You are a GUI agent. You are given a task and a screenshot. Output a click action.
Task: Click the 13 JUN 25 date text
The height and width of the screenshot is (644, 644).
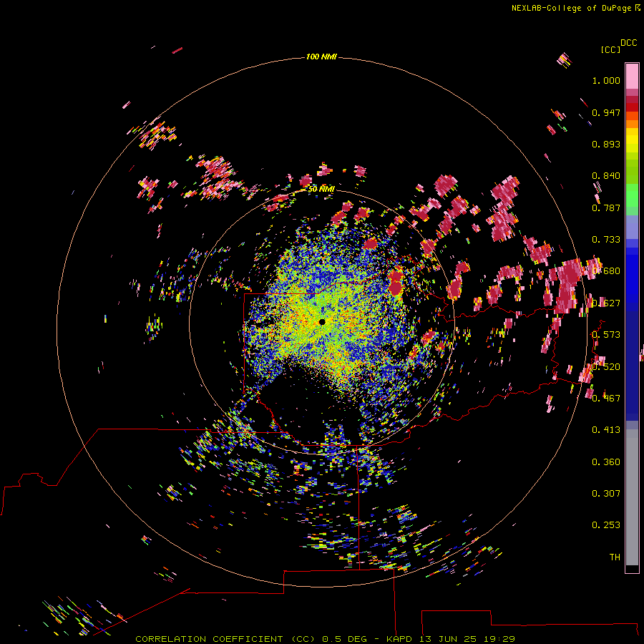pos(448,639)
